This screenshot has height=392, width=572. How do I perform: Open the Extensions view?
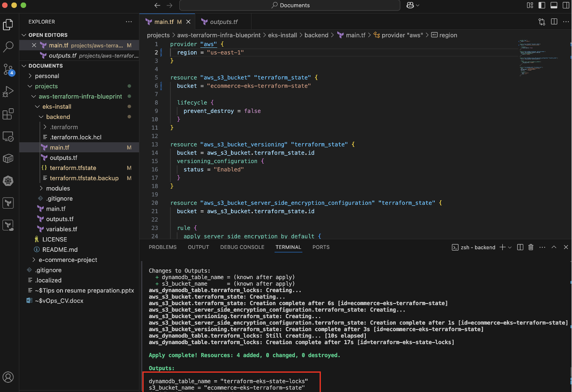(x=8, y=114)
